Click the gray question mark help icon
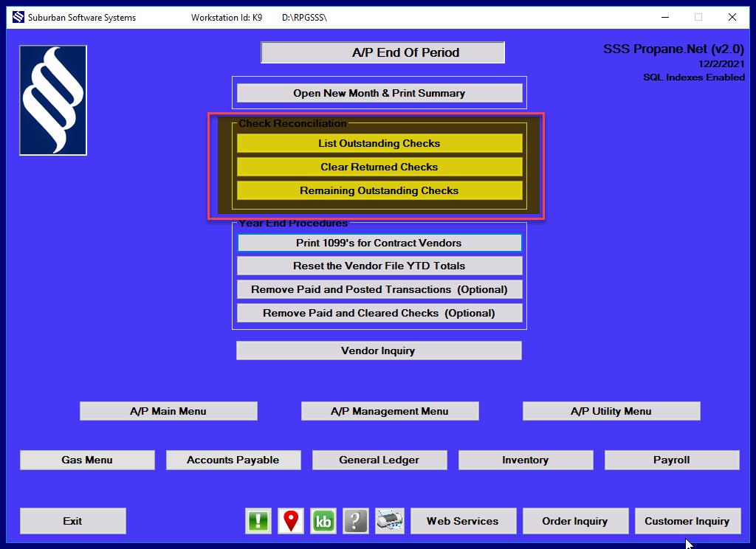The height and width of the screenshot is (549, 756). 356,520
